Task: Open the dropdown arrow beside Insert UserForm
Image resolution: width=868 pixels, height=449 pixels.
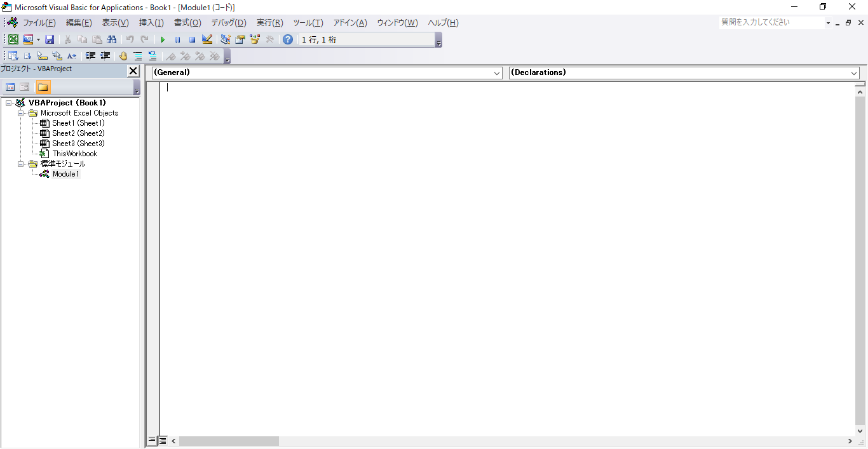Action: tap(38, 39)
